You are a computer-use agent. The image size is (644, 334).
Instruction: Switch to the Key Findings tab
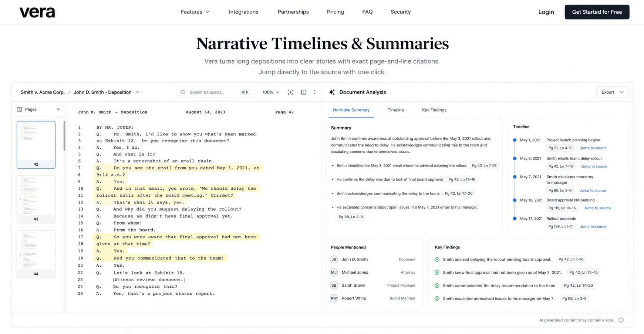(434, 110)
